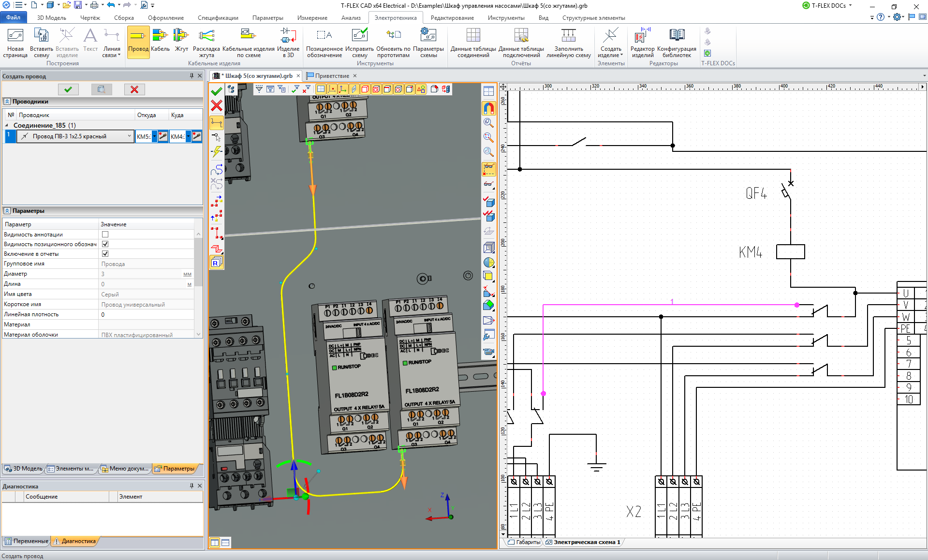Click the Жгут harness tool
The width and height of the screenshot is (928, 560).
[181, 42]
